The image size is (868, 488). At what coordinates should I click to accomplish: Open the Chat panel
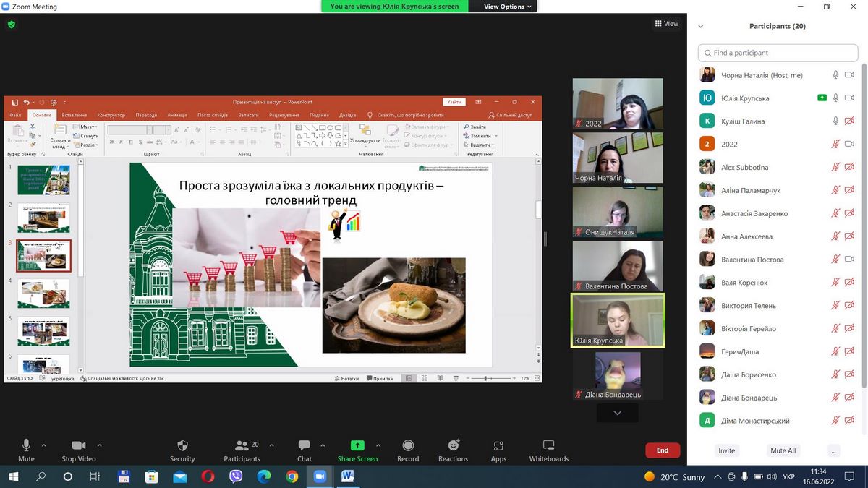click(x=305, y=445)
